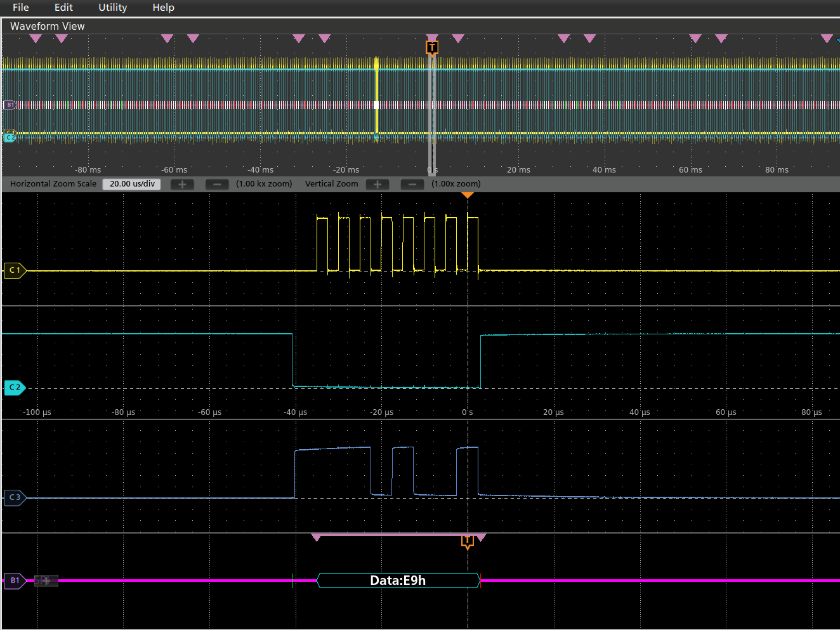Click the small gray icon beside the B1 badge

pos(46,581)
